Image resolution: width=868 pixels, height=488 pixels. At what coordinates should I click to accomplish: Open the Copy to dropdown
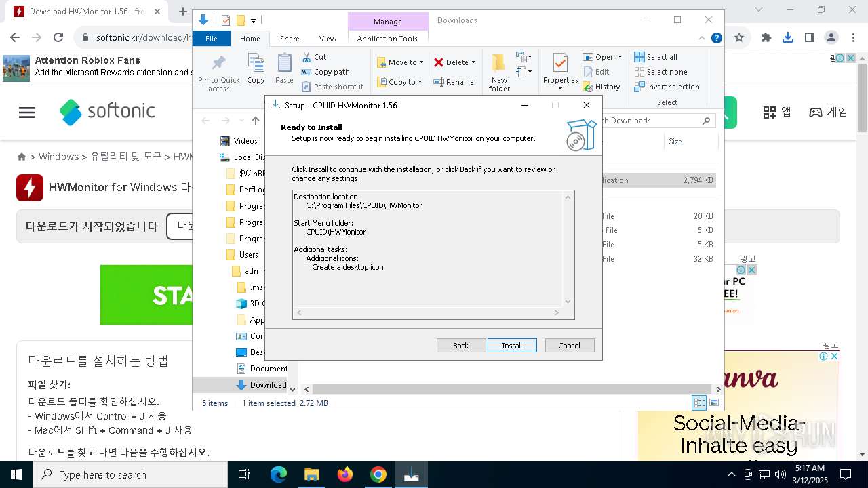click(x=400, y=82)
